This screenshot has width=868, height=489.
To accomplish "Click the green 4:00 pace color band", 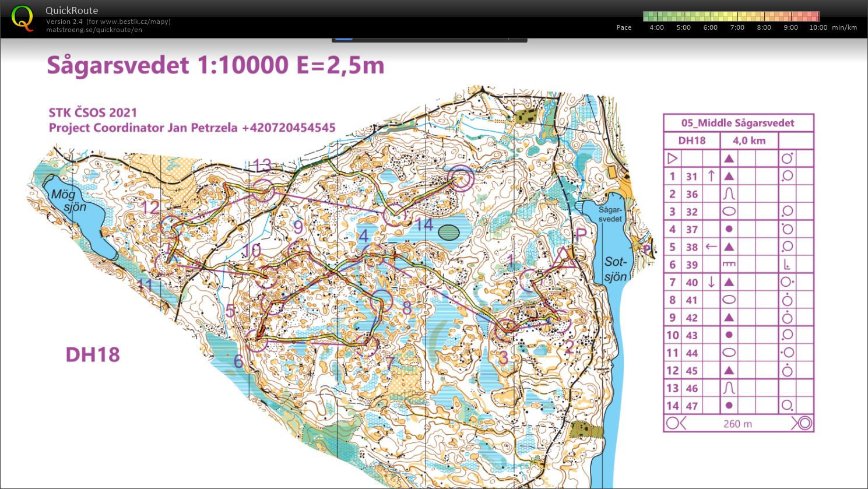I will coord(656,16).
